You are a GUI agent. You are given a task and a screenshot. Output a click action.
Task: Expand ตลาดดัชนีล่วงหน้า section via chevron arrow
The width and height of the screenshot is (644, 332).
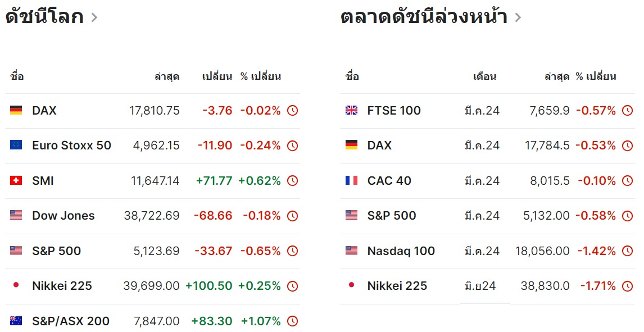[x=518, y=17]
